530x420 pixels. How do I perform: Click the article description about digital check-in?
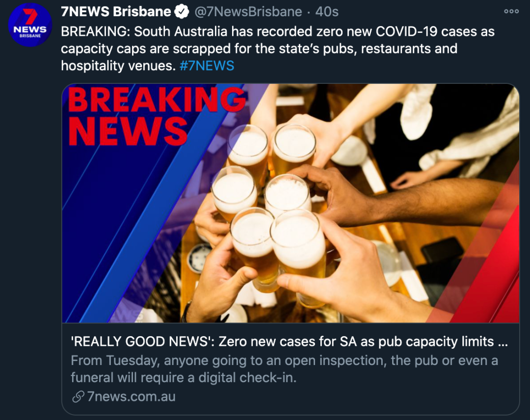point(284,369)
